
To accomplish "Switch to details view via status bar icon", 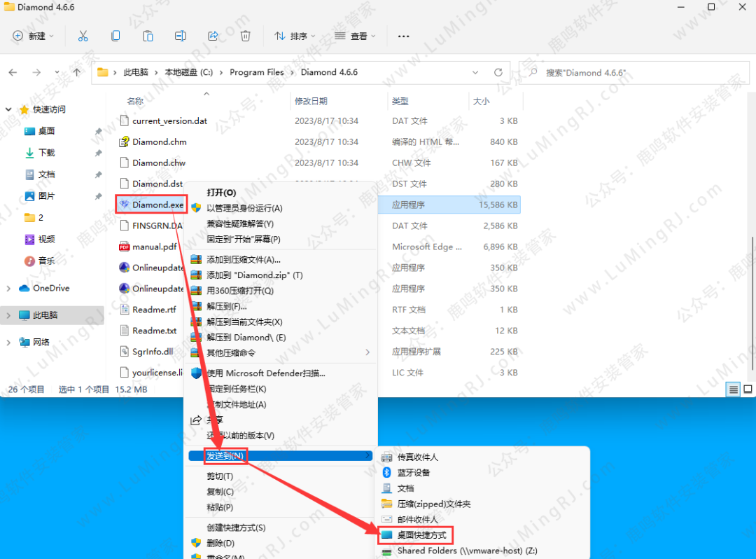I will 732,389.
